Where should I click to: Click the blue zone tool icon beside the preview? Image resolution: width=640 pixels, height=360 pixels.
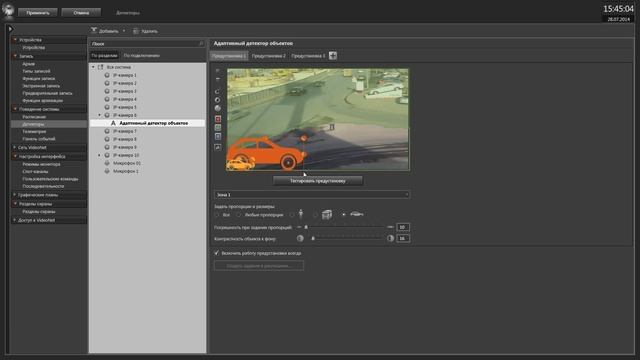click(218, 137)
